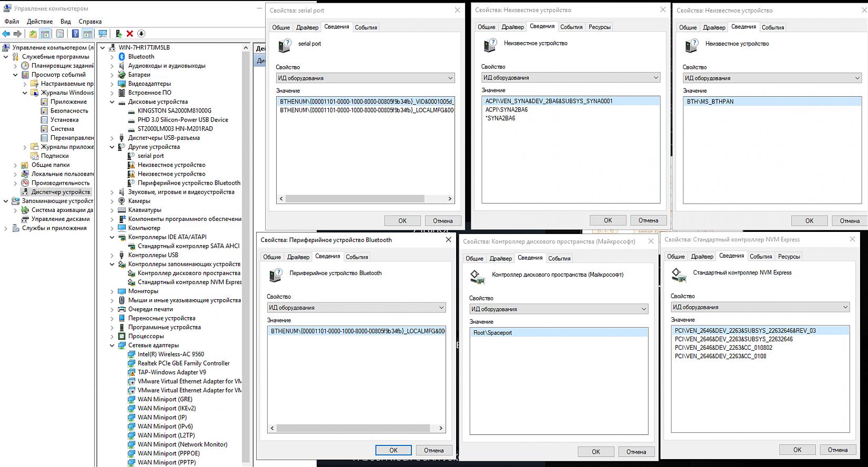
Task: Open the Действие menu
Action: pos(39,22)
